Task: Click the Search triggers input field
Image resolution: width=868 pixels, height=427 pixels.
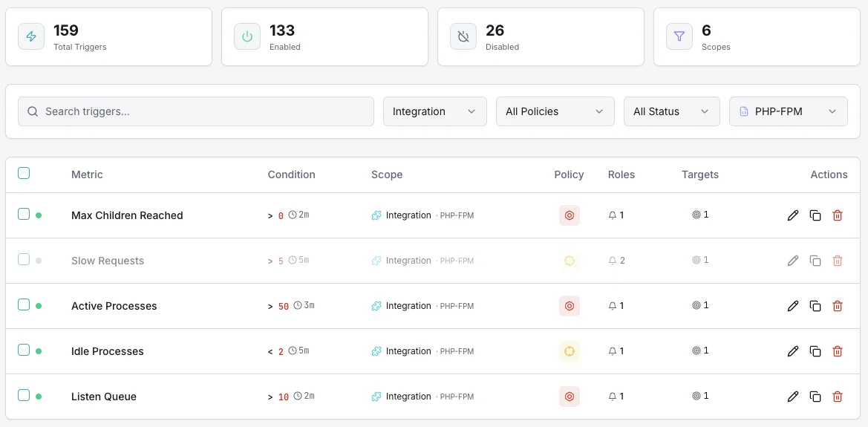Action: (196, 111)
